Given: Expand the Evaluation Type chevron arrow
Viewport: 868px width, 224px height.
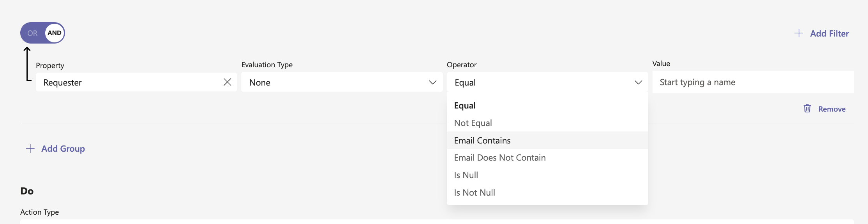Looking at the screenshot, I should [432, 82].
